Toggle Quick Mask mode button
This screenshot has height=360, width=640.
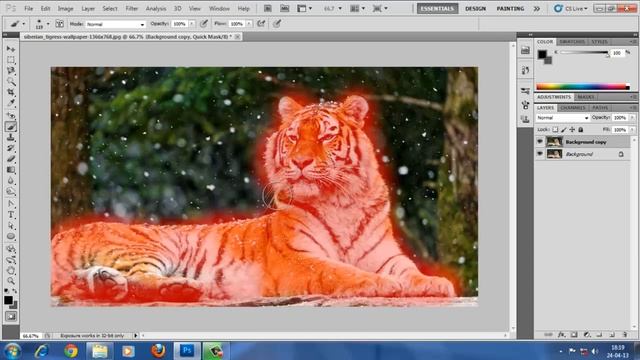[x=11, y=316]
